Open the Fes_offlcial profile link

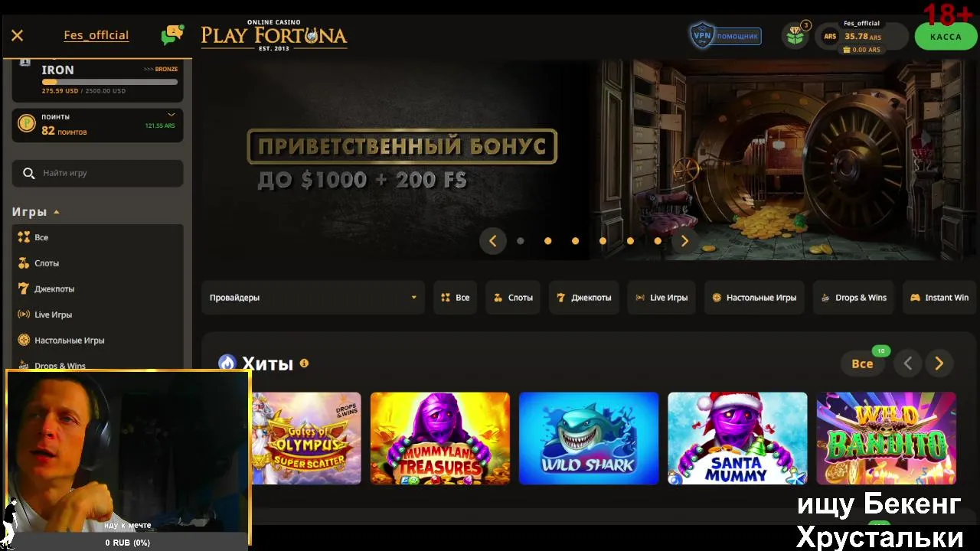tap(96, 35)
